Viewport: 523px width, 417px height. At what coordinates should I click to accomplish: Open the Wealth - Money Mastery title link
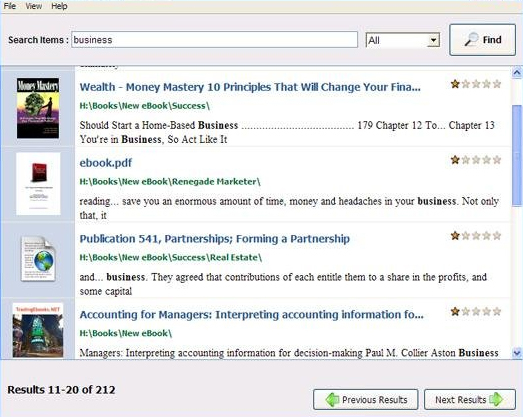[x=250, y=87]
